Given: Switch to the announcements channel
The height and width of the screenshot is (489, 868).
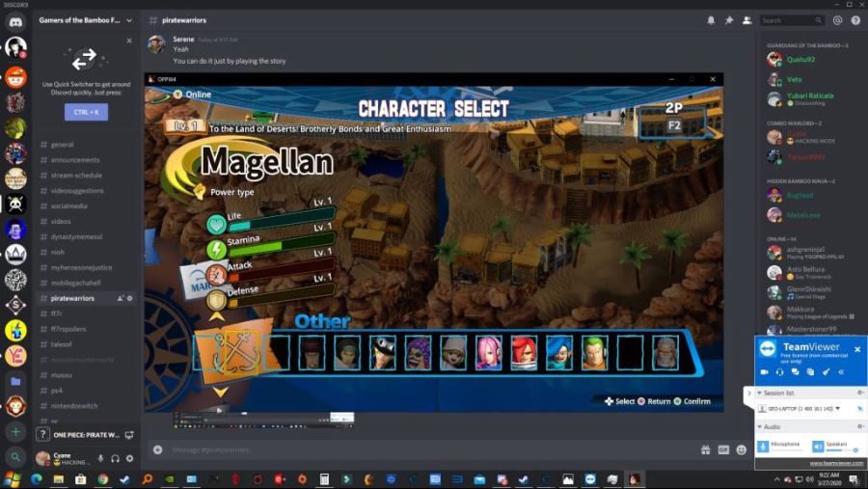Looking at the screenshot, I should point(75,160).
